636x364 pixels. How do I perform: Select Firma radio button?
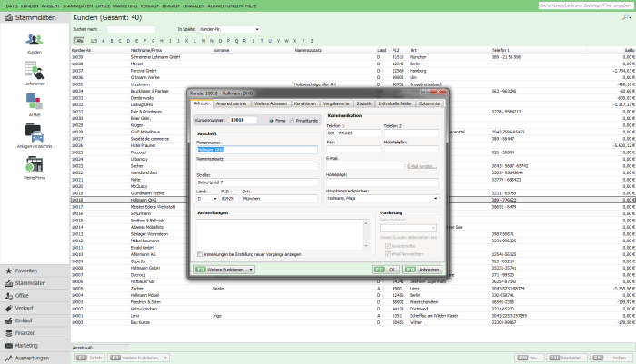click(272, 121)
